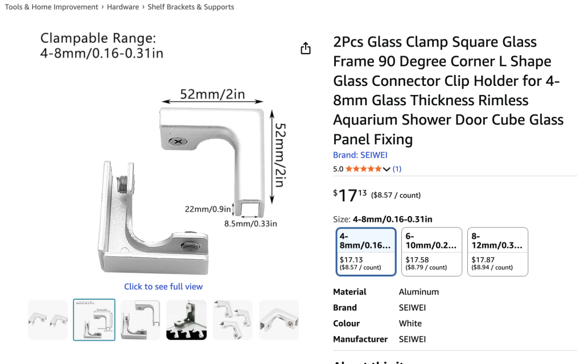The image size is (588, 364).
Task: Click the five-star rating stars
Action: [x=364, y=169]
